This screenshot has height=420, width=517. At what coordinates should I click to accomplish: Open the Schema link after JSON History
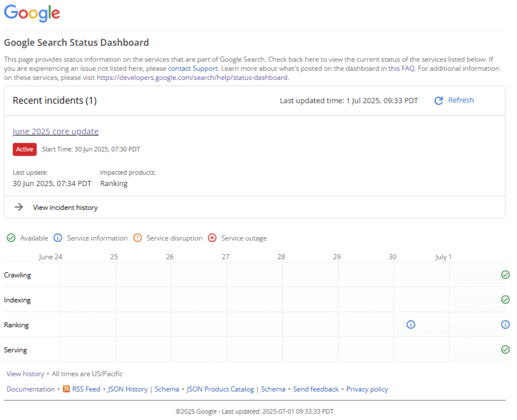pos(167,389)
